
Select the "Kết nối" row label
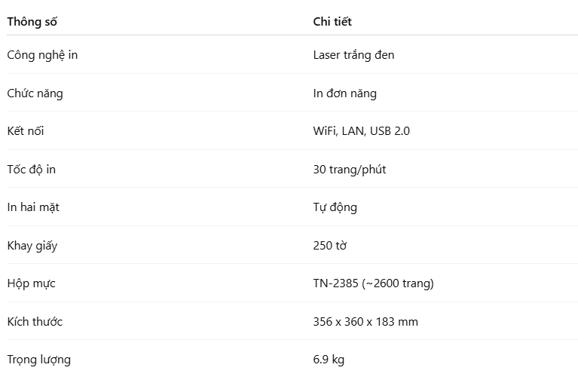click(x=26, y=131)
